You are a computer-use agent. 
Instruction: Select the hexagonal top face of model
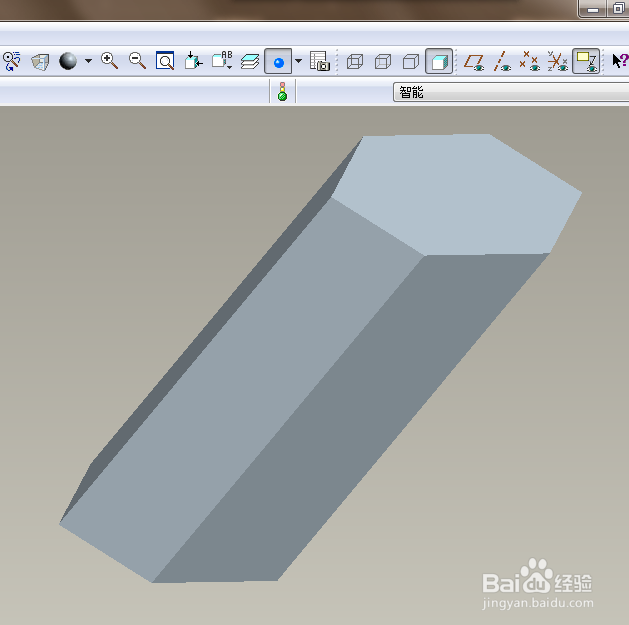[x=457, y=193]
